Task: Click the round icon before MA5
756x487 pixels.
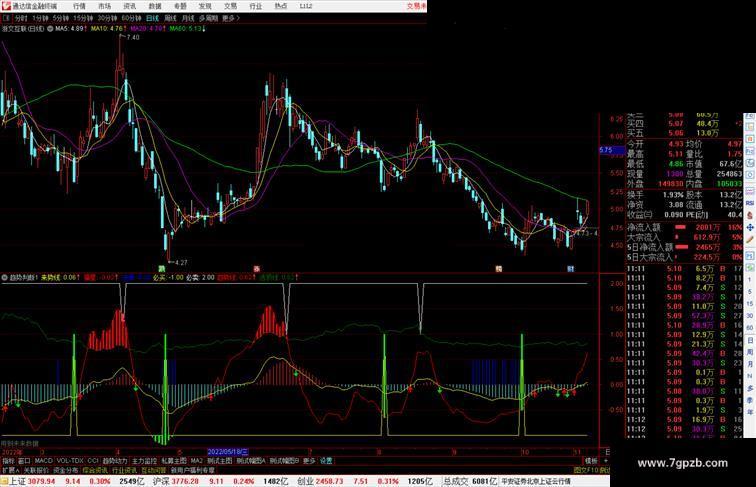Action: (x=50, y=29)
